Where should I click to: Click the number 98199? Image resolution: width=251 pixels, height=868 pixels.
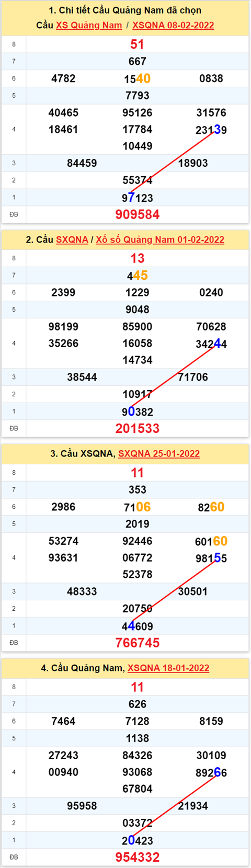click(x=63, y=326)
